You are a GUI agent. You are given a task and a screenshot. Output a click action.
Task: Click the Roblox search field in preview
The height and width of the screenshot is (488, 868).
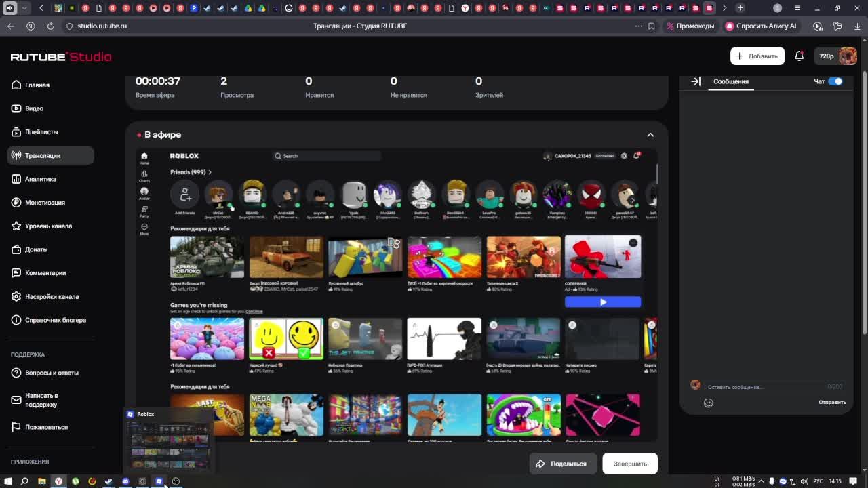click(x=327, y=156)
